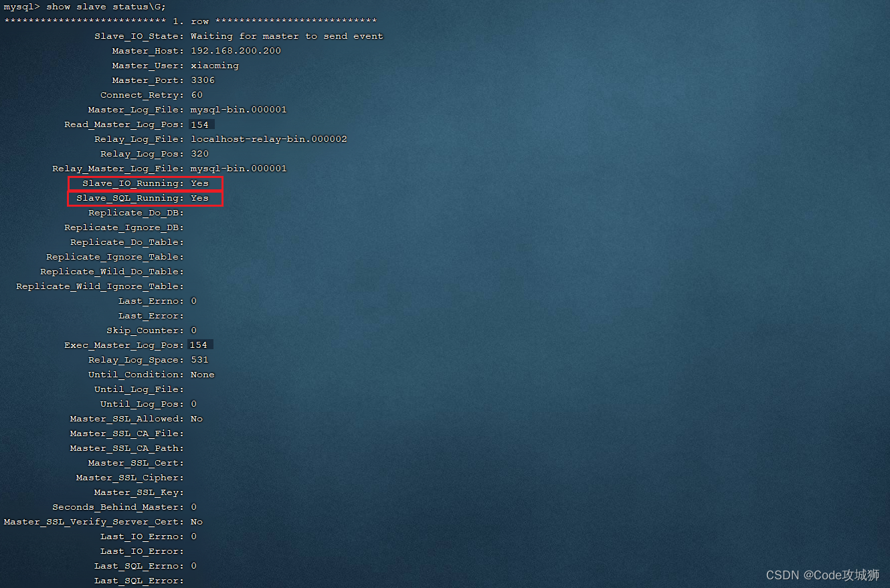
Task: Click the Master_SSL_Verify_Server_Cert value No
Action: coord(197,522)
